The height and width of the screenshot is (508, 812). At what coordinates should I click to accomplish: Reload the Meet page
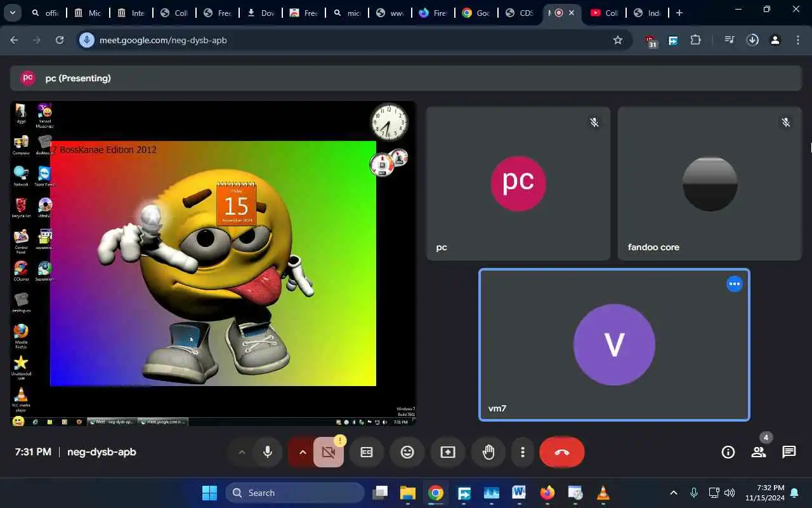click(x=60, y=40)
